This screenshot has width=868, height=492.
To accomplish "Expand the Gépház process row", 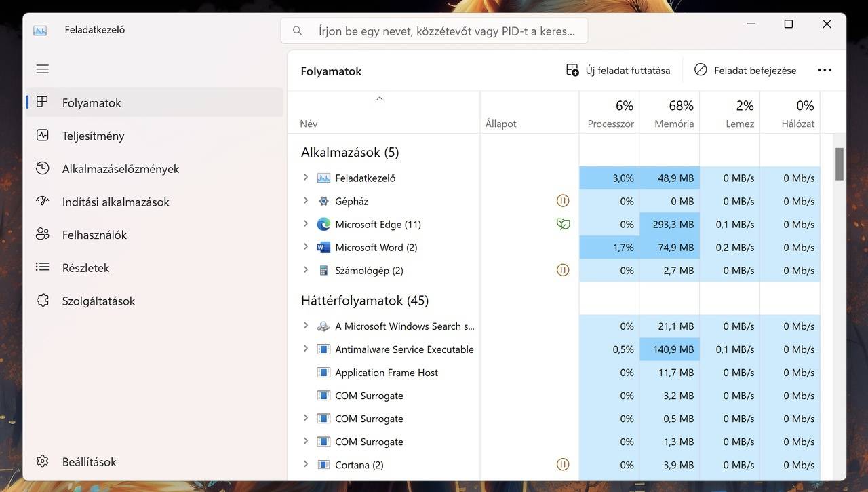I will (305, 201).
